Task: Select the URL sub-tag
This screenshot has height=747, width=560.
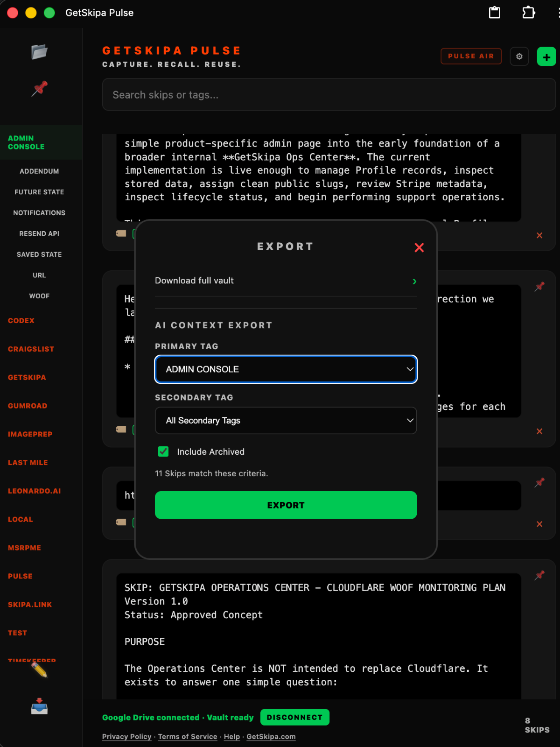Action: [x=39, y=275]
